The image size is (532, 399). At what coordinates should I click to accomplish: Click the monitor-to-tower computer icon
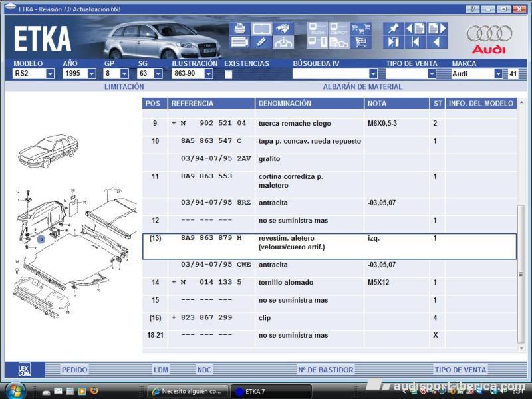317,42
